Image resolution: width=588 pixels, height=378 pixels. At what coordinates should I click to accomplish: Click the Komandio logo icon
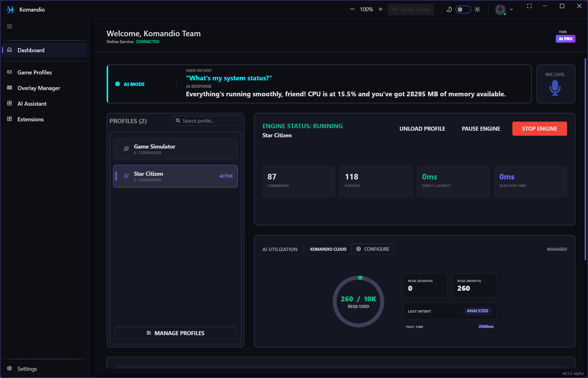pyautogui.click(x=10, y=10)
